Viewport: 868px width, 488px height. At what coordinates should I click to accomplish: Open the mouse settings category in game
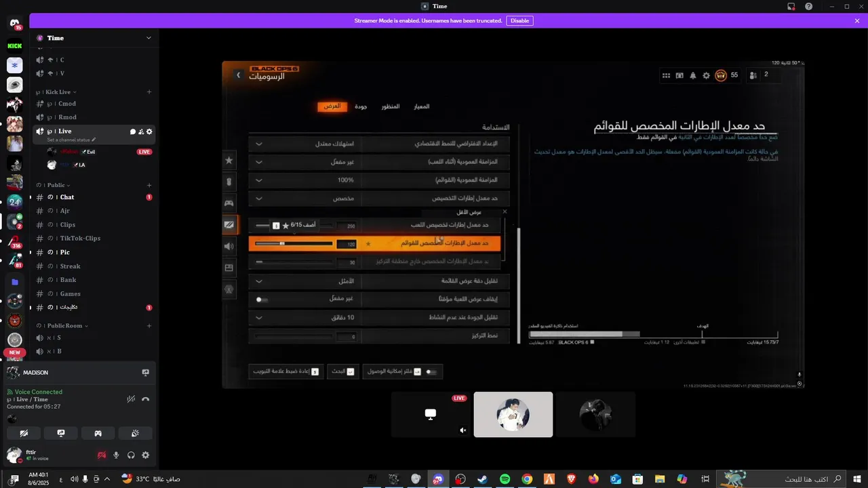coord(229,182)
